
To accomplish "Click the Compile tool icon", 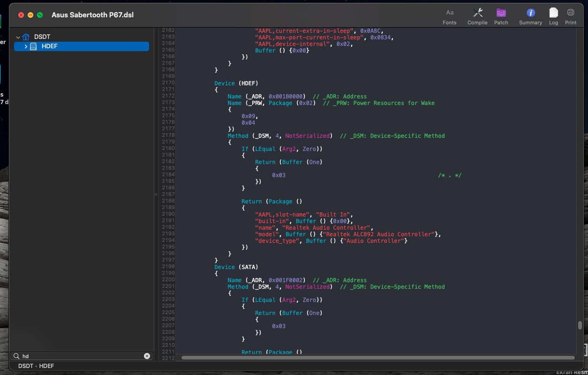I will (x=477, y=16).
